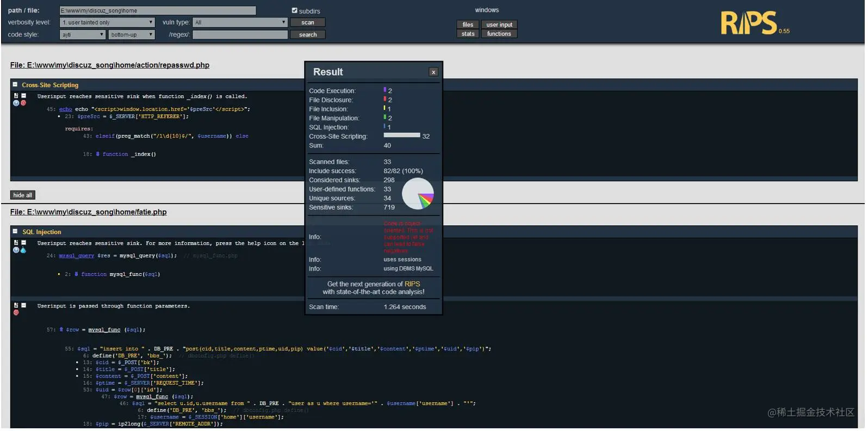
Task: Click the scan button
Action: tap(308, 22)
